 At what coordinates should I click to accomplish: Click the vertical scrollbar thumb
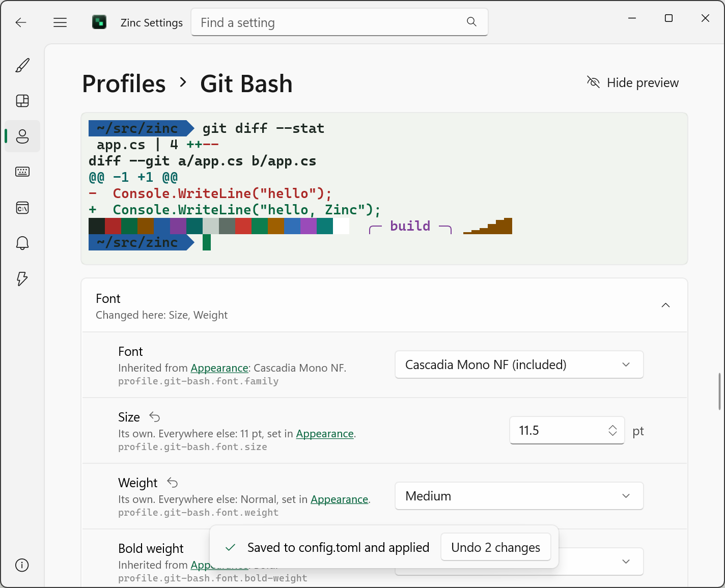coord(719,391)
